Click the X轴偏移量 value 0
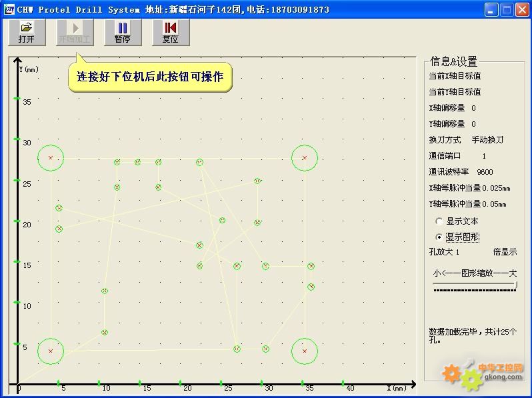Viewport: 532px width, 398px height. (x=473, y=108)
